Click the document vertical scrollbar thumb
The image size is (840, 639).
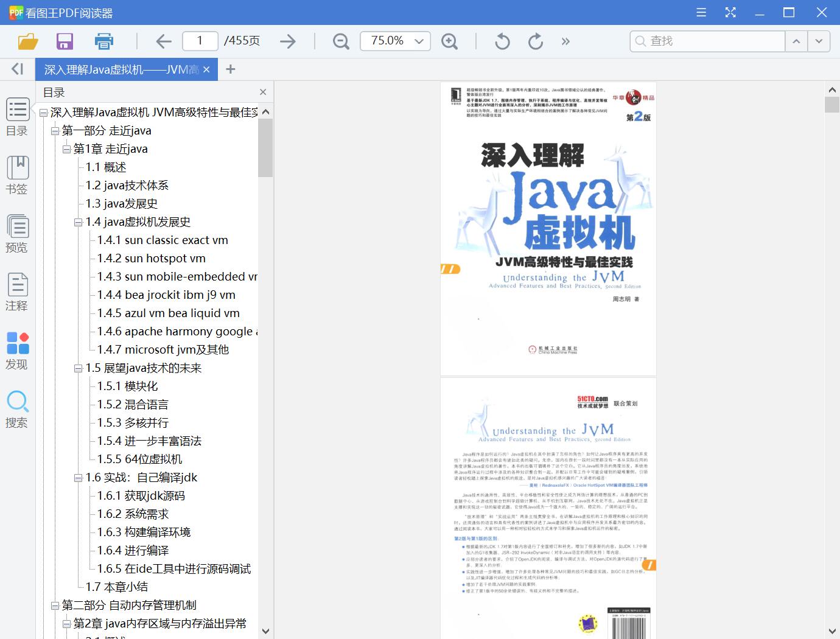[832, 104]
